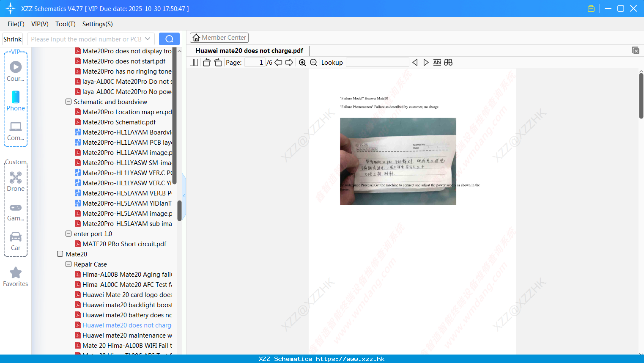Click the failure photo in PDF
Viewport: 644px width, 363px height.
(x=398, y=161)
